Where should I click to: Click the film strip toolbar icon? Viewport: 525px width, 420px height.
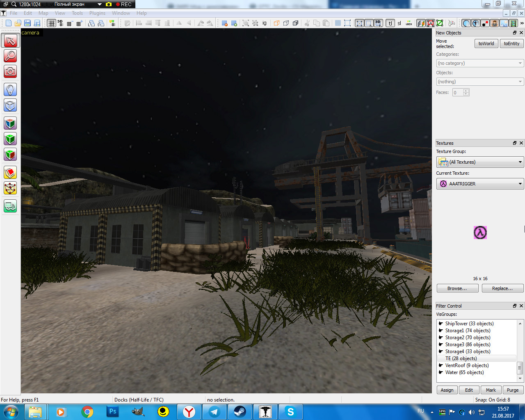(513, 23)
